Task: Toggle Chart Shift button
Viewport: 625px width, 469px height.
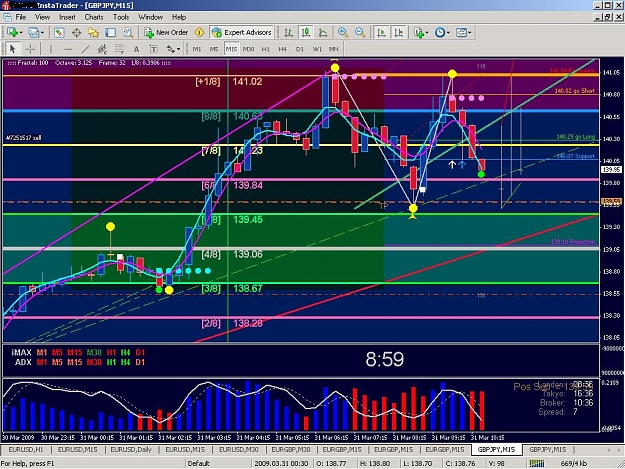Action: (x=399, y=32)
